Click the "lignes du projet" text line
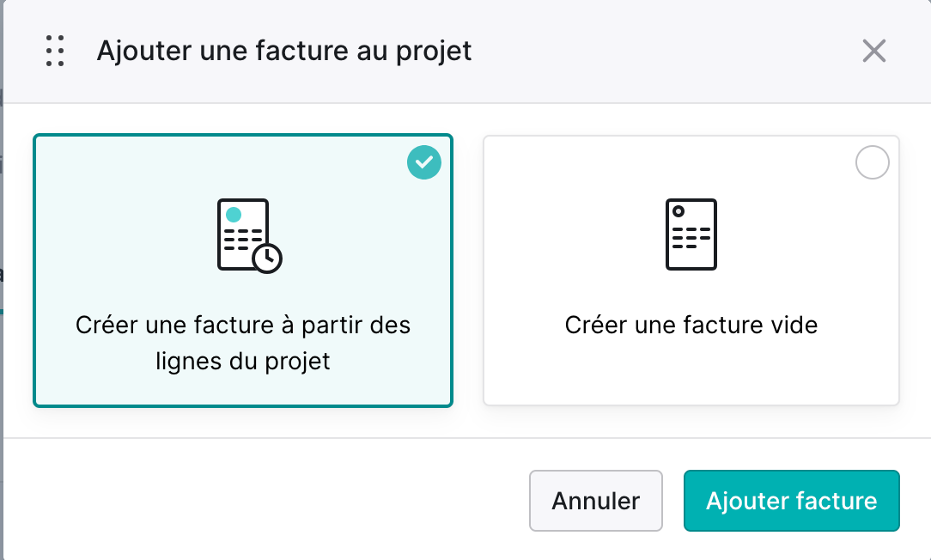 pos(243,361)
